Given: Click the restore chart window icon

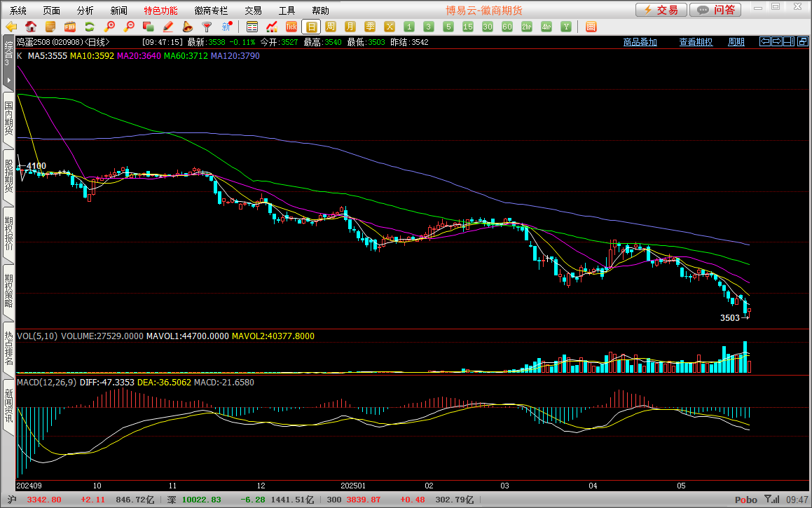Looking at the screenshot, I should point(803,41).
